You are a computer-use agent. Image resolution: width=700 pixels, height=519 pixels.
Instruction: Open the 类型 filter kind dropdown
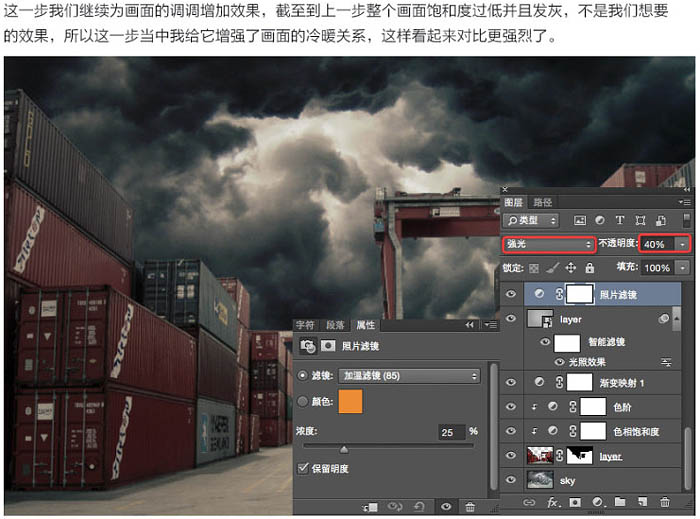click(531, 220)
